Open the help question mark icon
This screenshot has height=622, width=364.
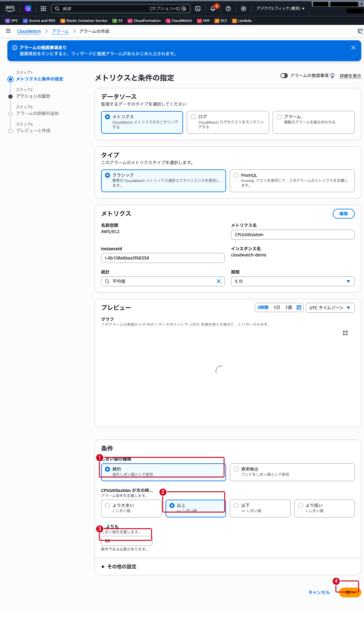[228, 9]
